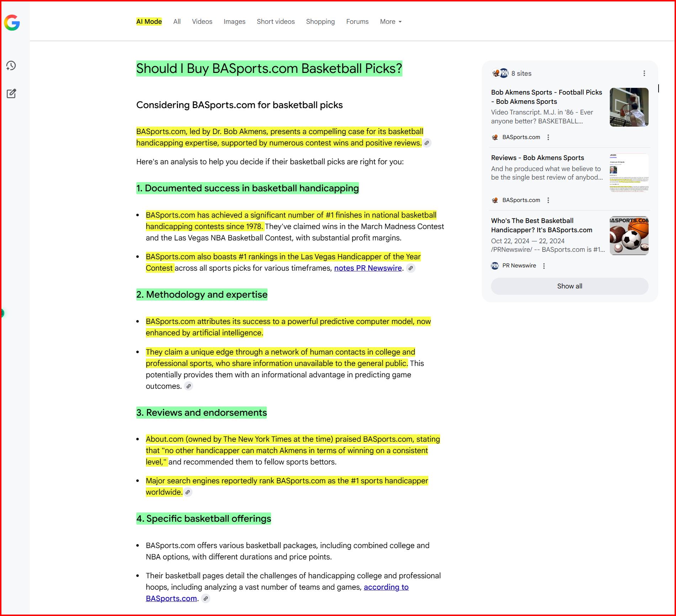Click the Google logo icon

click(12, 23)
